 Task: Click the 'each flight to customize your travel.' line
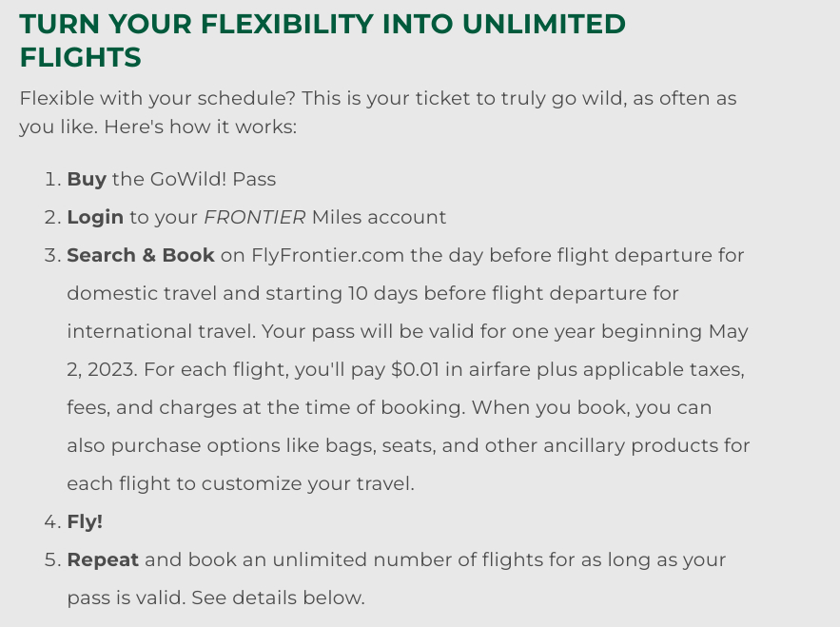(241, 483)
